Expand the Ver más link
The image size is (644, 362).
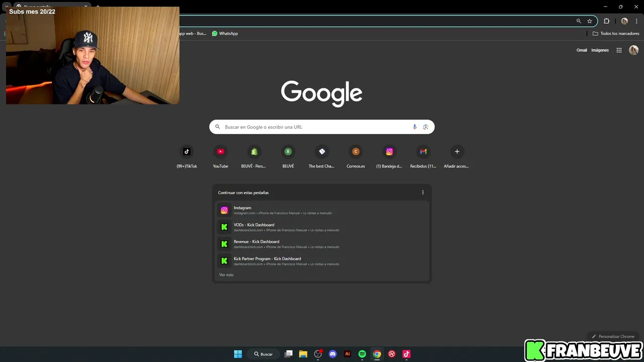(x=226, y=275)
